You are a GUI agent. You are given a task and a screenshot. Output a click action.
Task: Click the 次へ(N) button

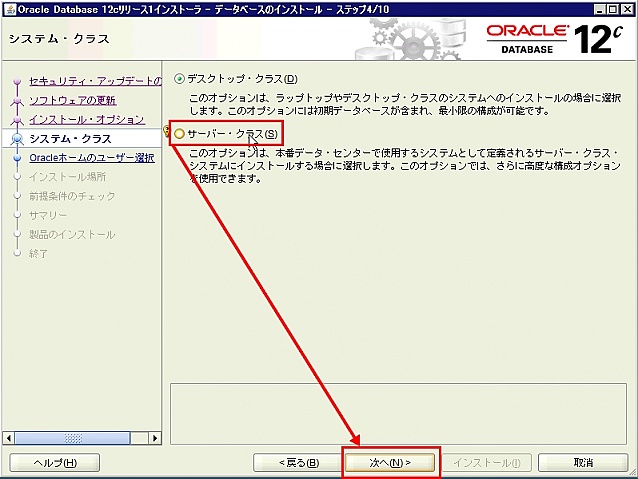point(390,463)
